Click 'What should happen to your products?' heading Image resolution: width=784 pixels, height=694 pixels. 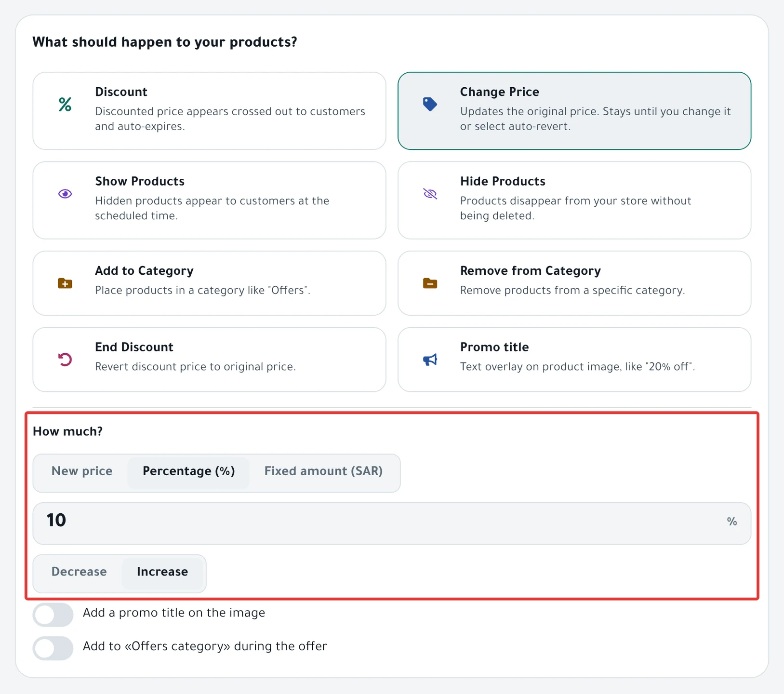165,42
